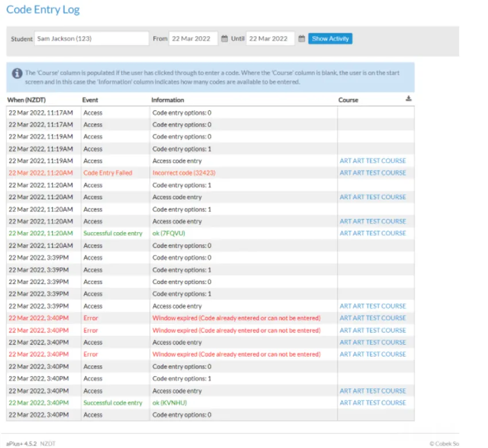The image size is (488, 448).
Task: Open the From date calendar picker icon
Action: (224, 38)
